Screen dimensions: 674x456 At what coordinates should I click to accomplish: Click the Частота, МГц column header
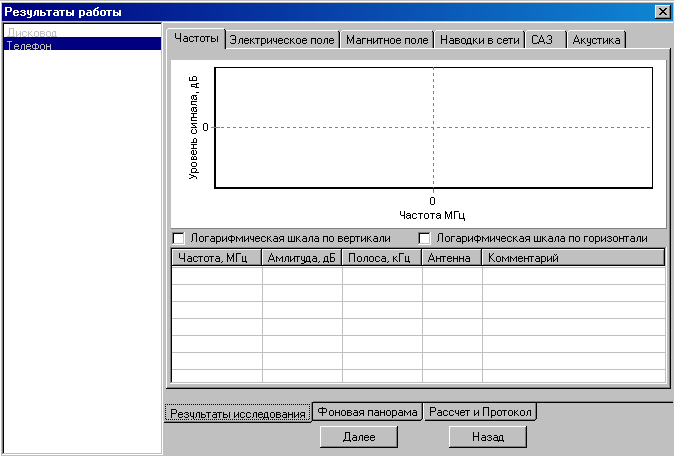click(217, 258)
